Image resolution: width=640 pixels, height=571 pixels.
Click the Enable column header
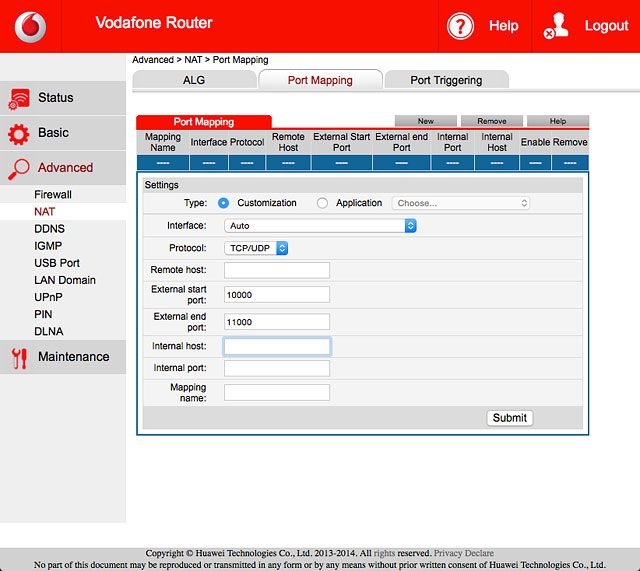point(536,142)
